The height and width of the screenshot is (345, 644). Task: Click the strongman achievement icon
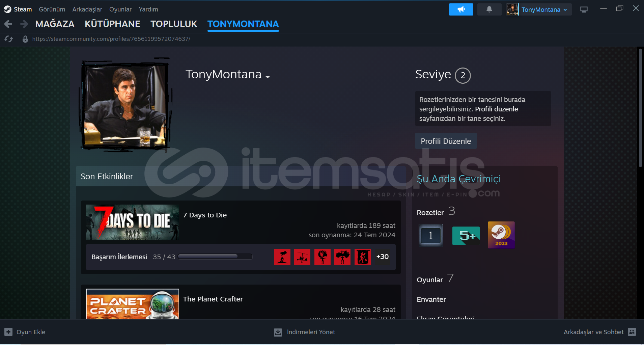[342, 257]
